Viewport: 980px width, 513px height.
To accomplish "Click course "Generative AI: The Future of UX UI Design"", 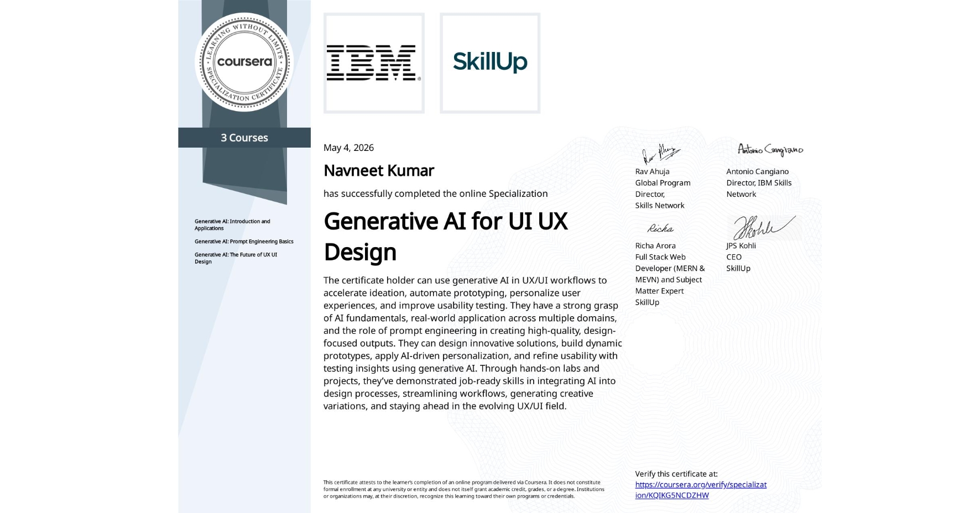I will [x=236, y=258].
